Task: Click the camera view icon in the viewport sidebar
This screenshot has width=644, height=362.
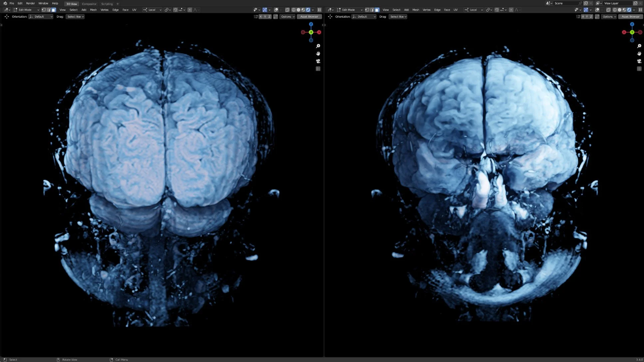Action: click(318, 61)
